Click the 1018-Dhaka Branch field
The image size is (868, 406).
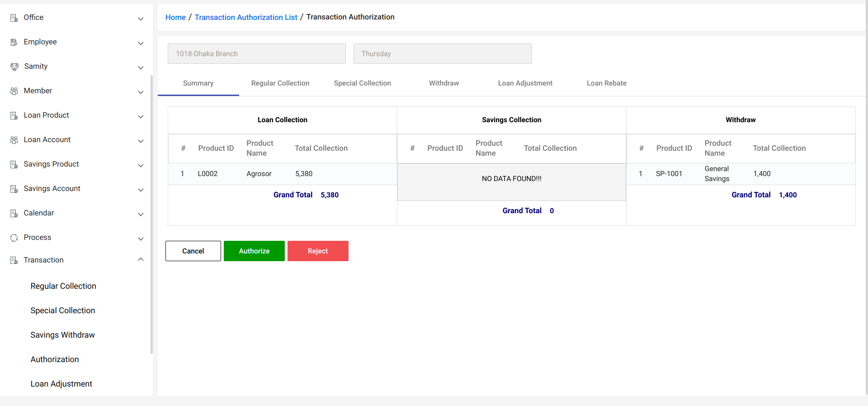point(257,53)
